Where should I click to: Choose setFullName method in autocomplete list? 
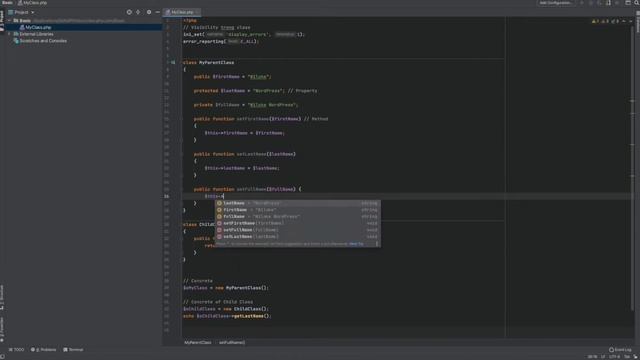point(298,230)
